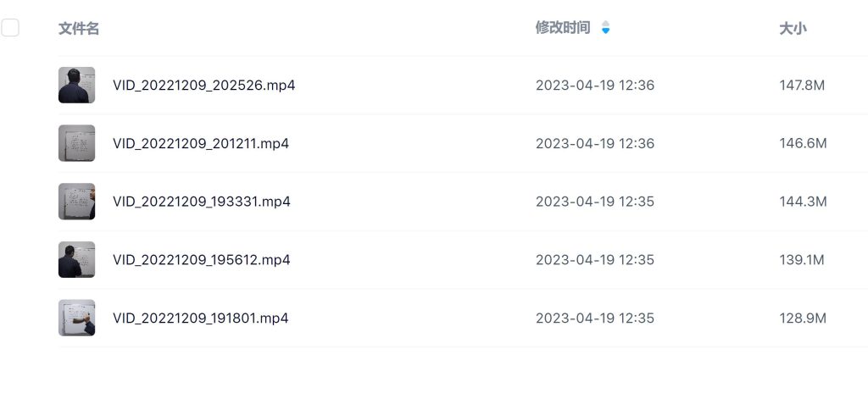
Task: Open file name VID_20221209_202526.mp4
Action: (x=203, y=86)
